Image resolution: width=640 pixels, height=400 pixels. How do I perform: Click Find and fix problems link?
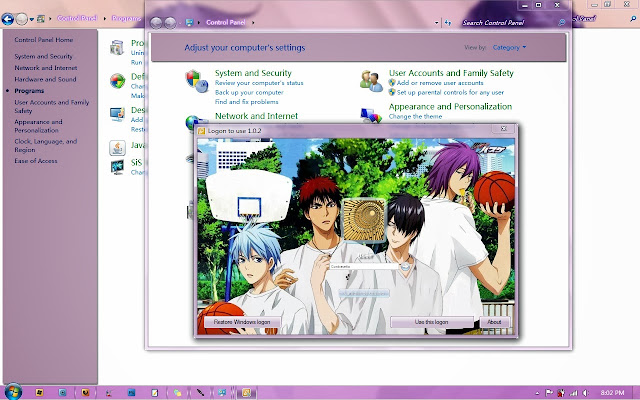pos(247,102)
